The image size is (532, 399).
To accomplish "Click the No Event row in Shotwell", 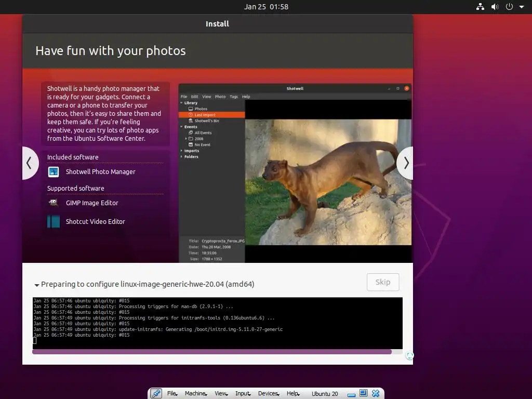I will tap(212, 144).
